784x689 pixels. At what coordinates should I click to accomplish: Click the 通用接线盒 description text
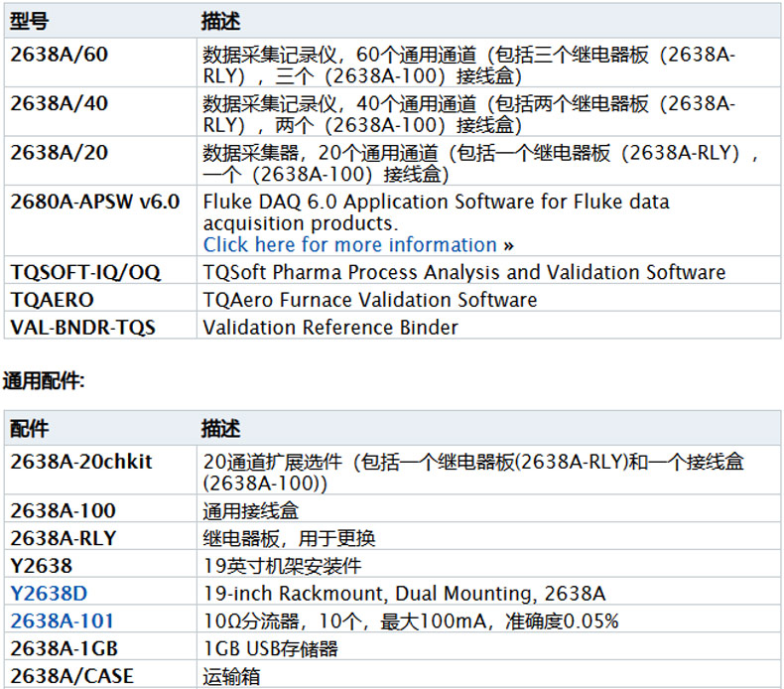(x=250, y=511)
